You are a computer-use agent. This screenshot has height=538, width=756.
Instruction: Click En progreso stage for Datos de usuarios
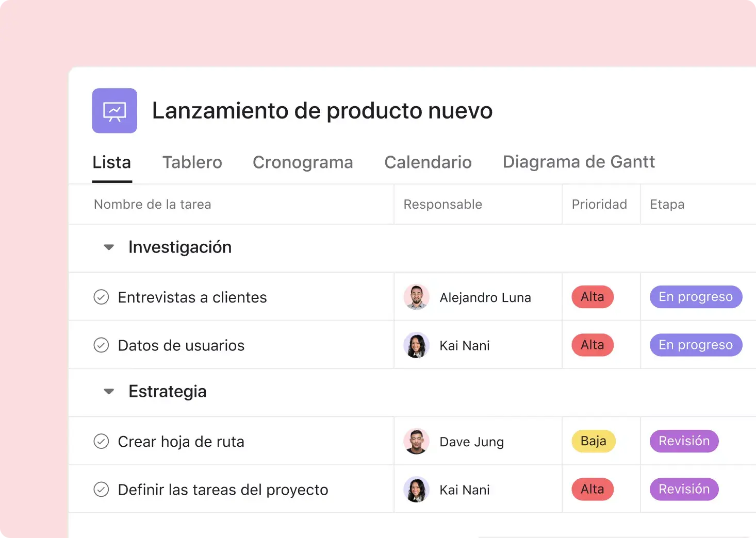coord(695,345)
